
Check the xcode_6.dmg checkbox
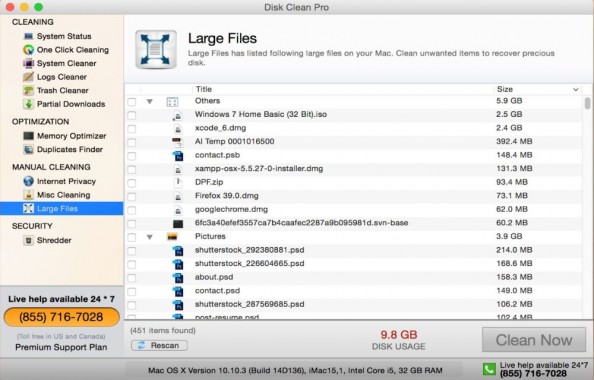[x=131, y=129]
